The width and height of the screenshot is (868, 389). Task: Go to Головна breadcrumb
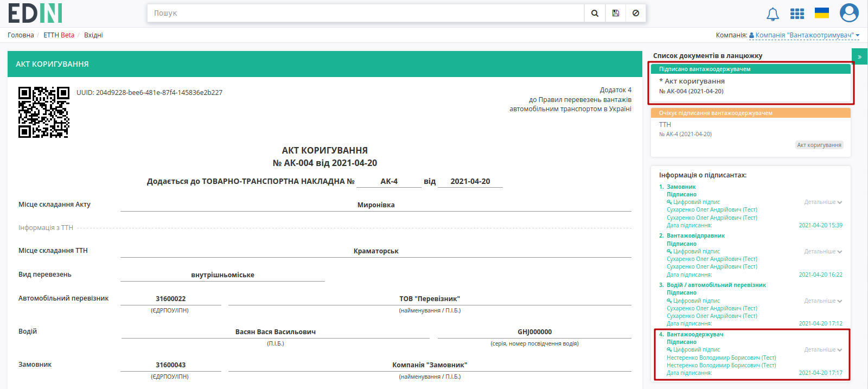click(21, 35)
